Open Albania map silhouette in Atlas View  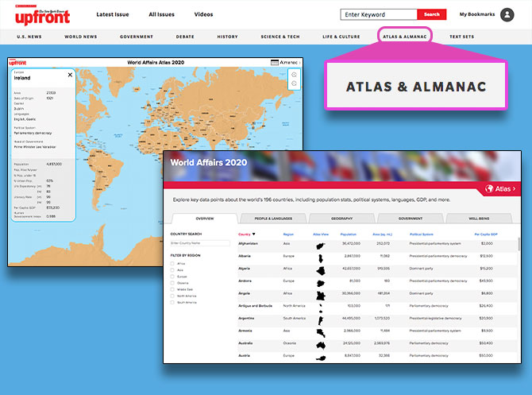(320, 258)
